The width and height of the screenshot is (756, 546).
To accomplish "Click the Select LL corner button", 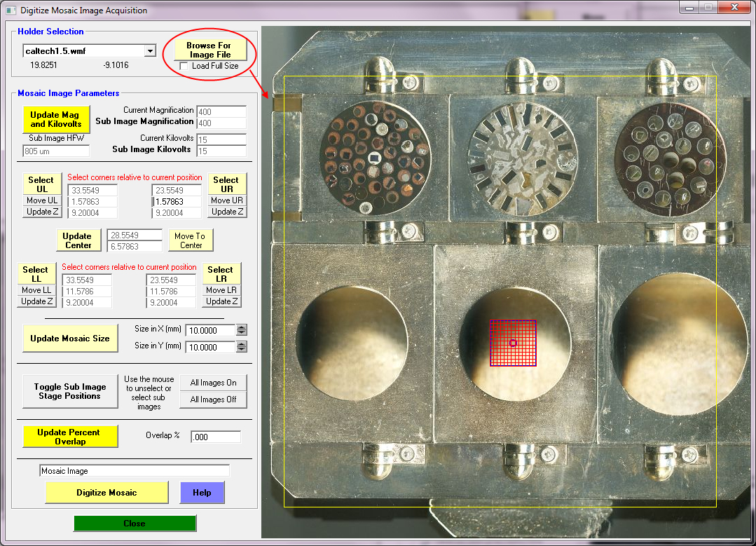I will [35, 274].
